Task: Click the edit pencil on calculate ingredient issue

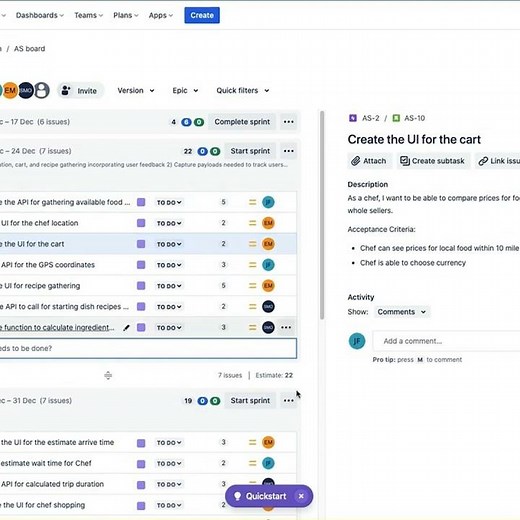Action: click(126, 328)
